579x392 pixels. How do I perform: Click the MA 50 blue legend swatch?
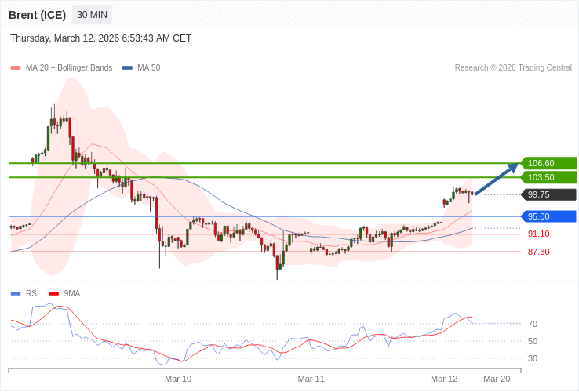pos(127,68)
